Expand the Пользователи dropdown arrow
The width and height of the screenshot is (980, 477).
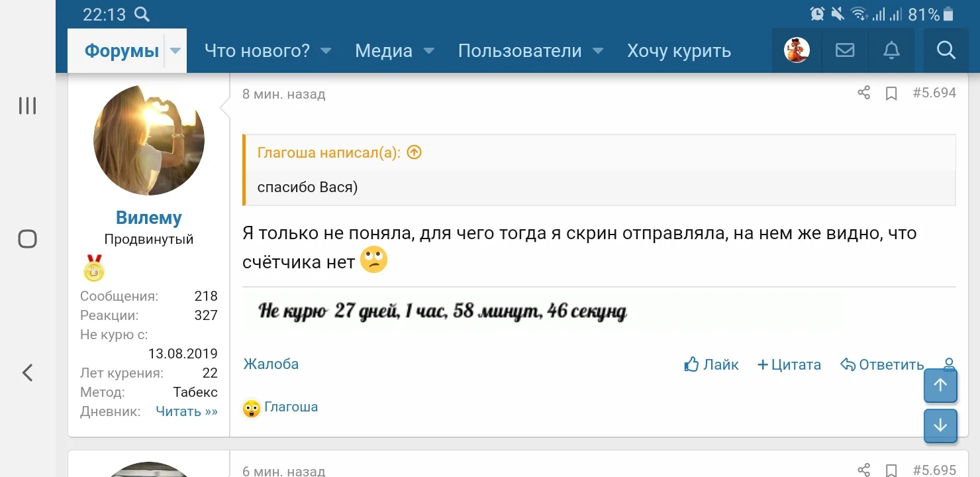pos(597,50)
